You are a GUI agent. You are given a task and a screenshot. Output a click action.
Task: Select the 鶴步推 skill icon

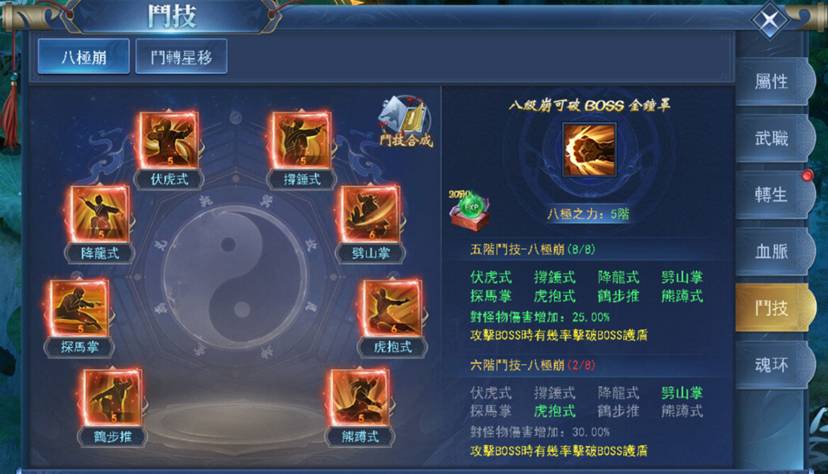click(x=112, y=397)
